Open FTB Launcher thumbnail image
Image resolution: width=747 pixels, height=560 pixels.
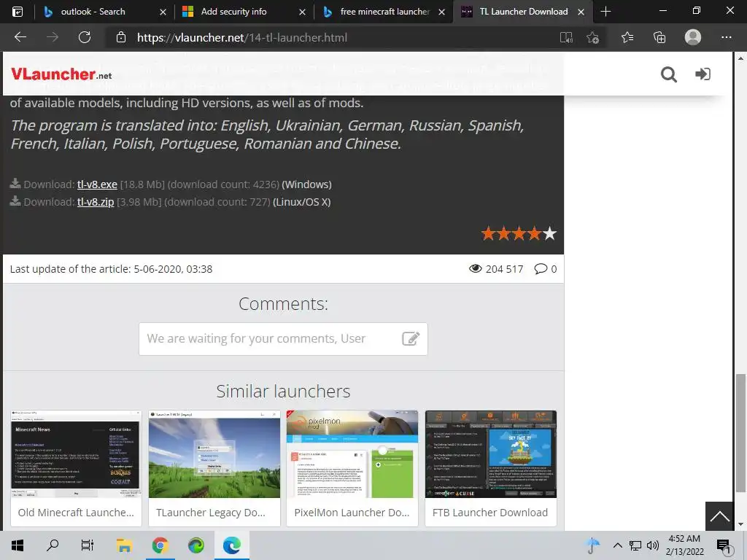click(x=491, y=454)
